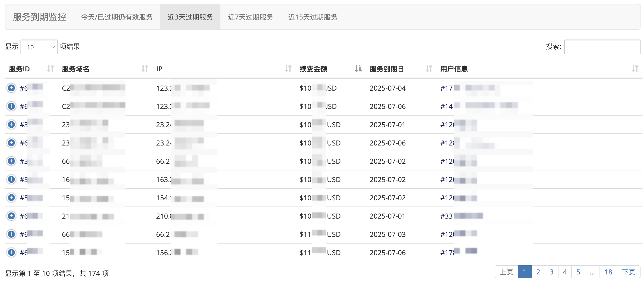Sort by 用户信息 column arrows

635,68
